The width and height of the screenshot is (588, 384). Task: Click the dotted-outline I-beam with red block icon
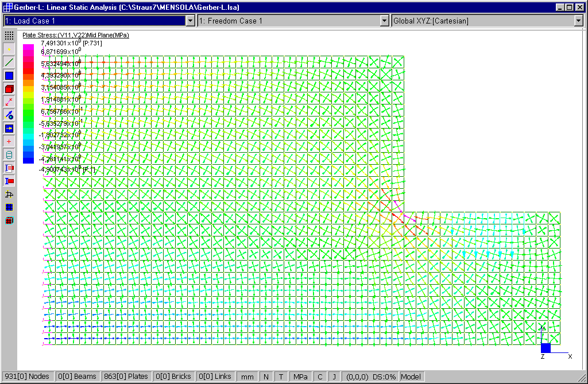9,168
